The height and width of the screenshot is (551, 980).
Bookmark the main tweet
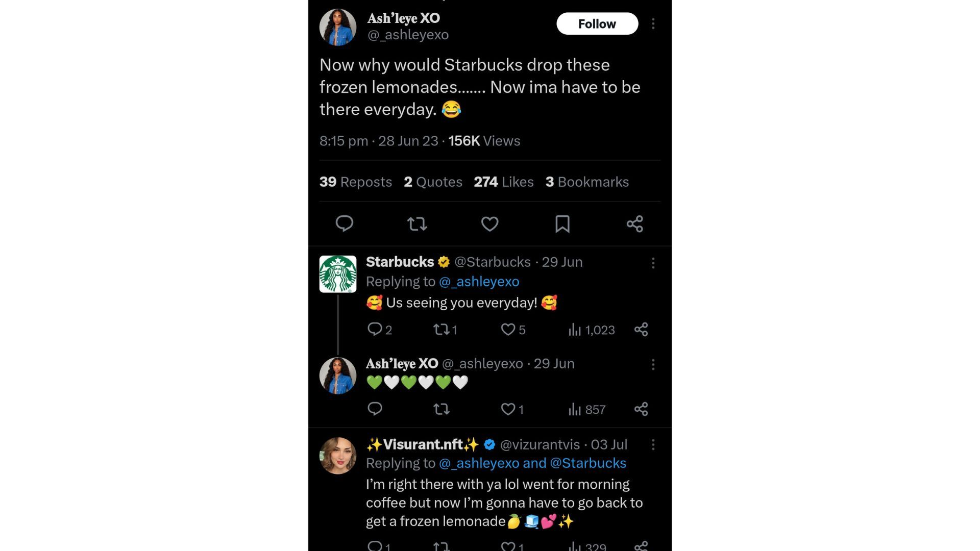pyautogui.click(x=562, y=223)
